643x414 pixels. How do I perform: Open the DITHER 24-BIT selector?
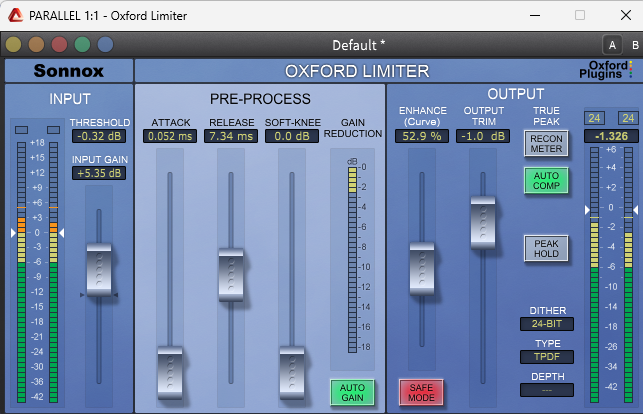coord(547,324)
